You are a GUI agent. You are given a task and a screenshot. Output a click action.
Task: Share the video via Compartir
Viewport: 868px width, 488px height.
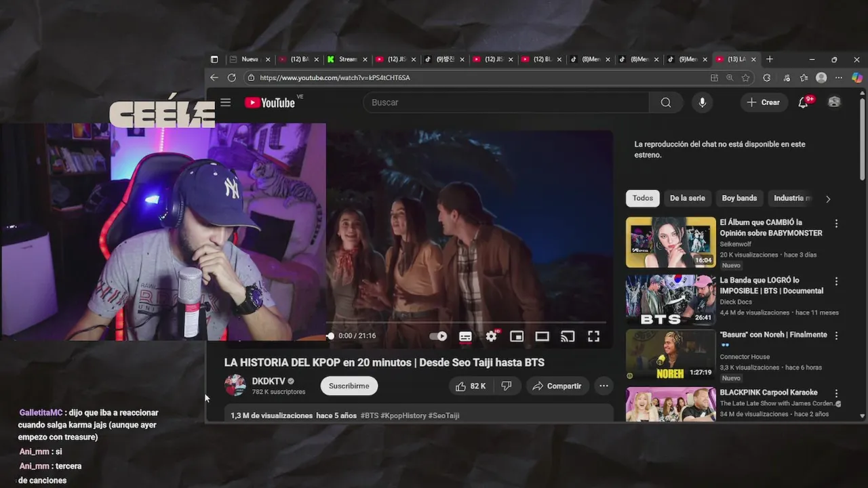(x=557, y=386)
